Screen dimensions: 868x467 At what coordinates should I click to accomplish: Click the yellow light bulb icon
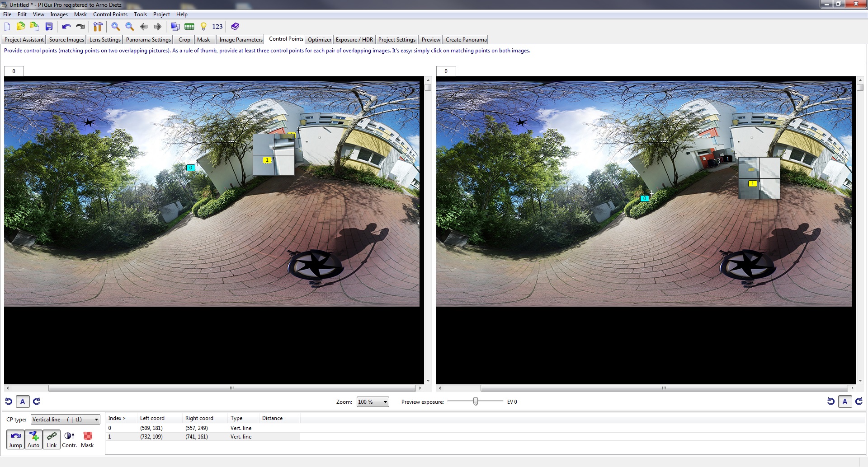point(203,27)
